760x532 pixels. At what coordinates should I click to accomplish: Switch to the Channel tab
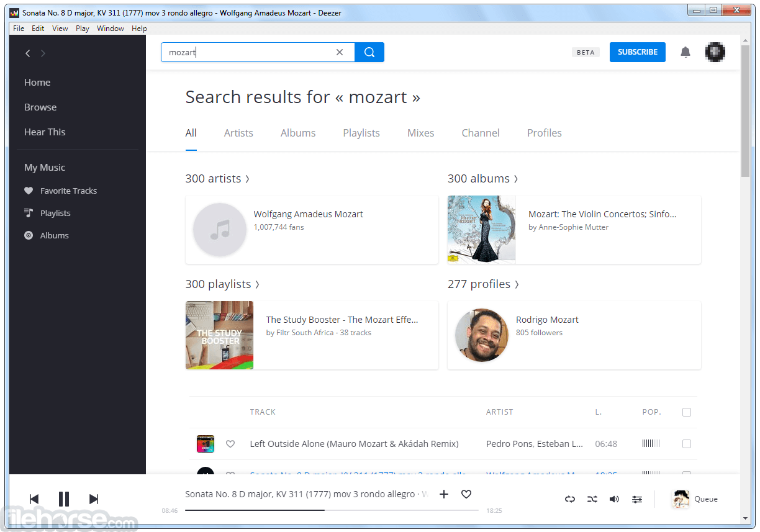[481, 133]
